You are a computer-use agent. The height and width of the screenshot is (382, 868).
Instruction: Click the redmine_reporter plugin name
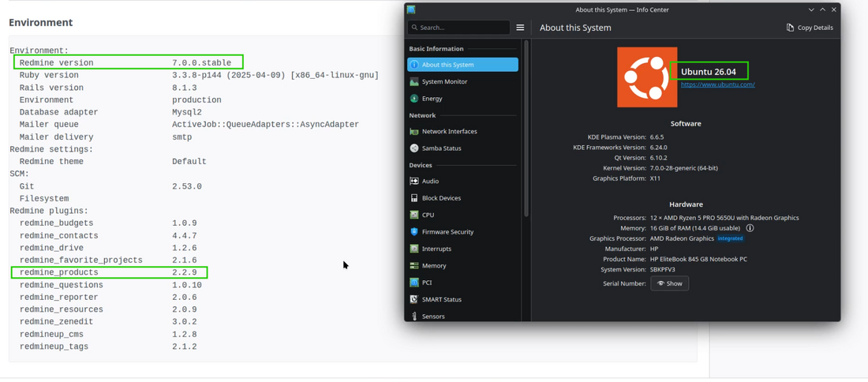58,298
